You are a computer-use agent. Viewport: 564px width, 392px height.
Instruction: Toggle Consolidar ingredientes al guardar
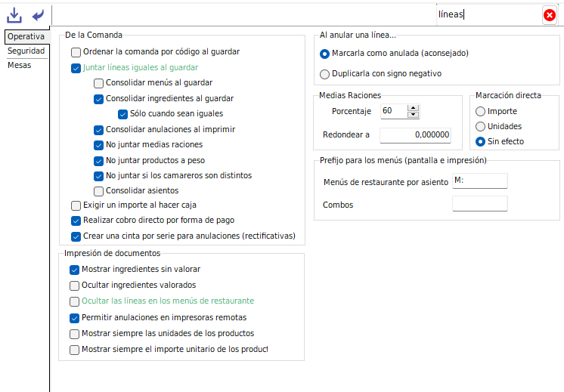click(x=98, y=99)
